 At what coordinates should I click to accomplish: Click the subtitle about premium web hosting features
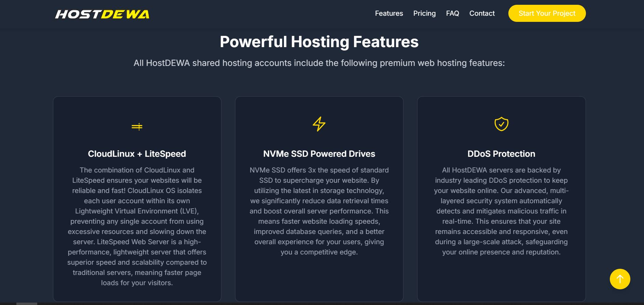(x=319, y=63)
